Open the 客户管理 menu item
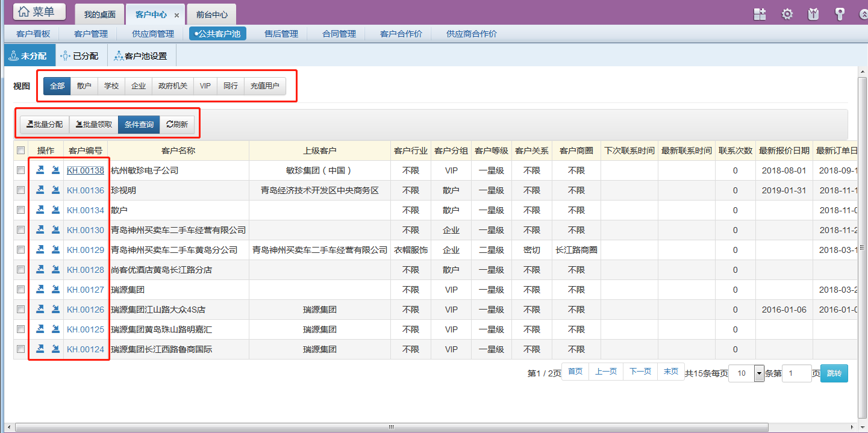Viewport: 868px width, 433px height. 91,34
